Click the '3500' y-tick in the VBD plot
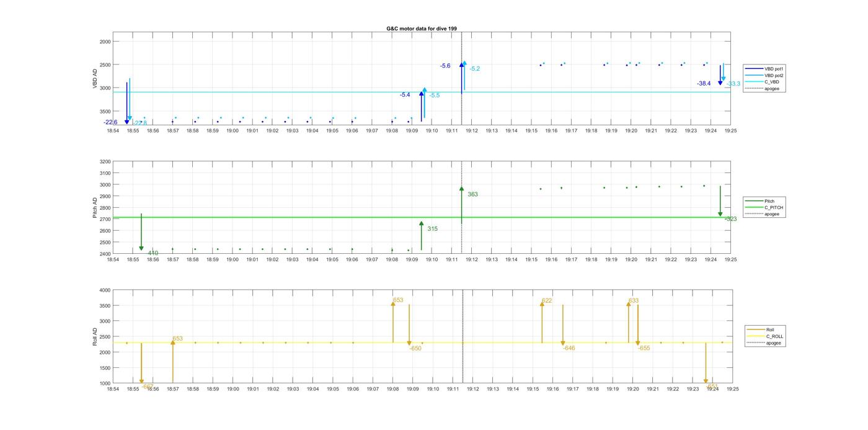This screenshot has width=868, height=430. (x=106, y=111)
